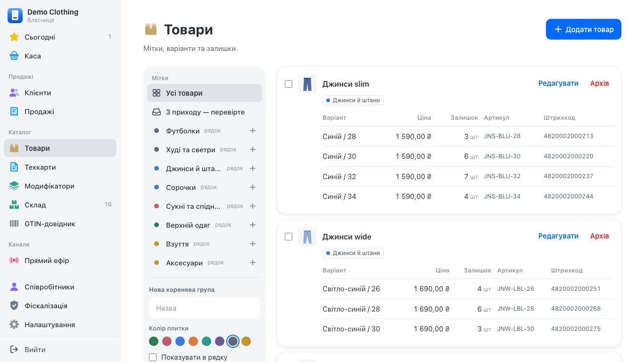Open Склад via its boxes icon

pos(14,205)
